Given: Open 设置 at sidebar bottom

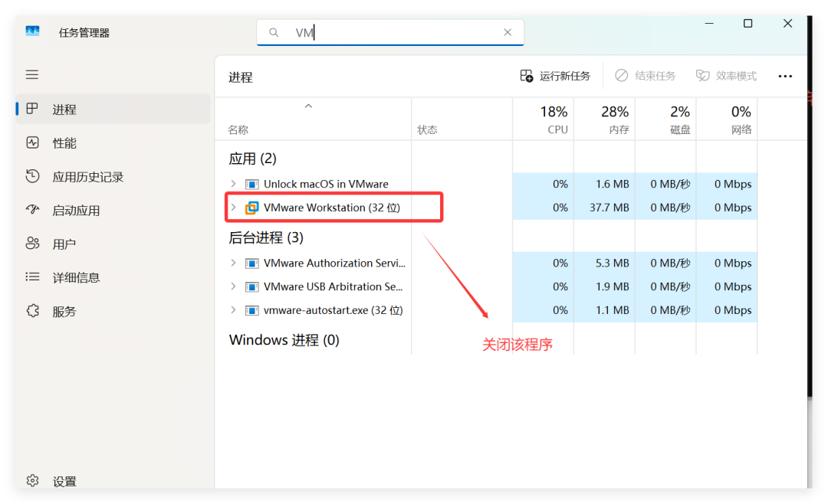Looking at the screenshot, I should click(x=113, y=481).
